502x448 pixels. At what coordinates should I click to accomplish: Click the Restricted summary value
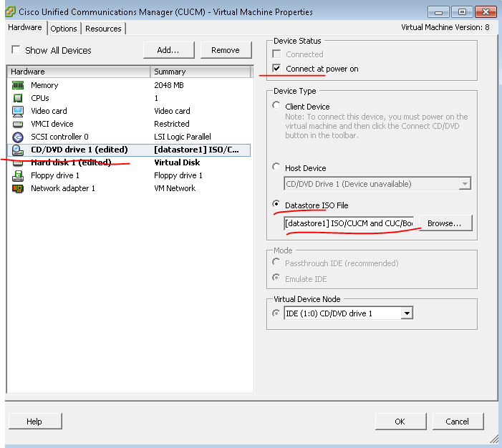(x=172, y=124)
